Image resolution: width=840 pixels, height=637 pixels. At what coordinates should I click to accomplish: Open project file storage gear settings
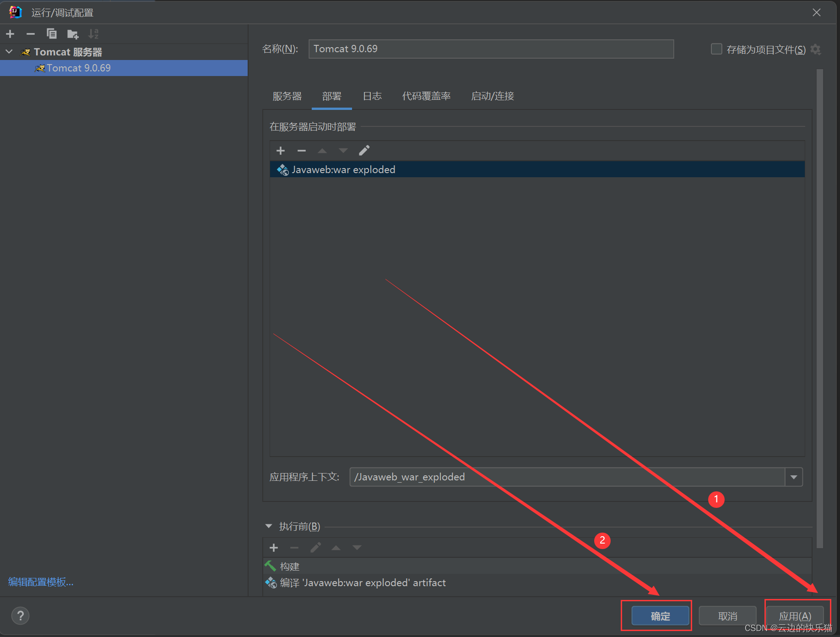click(816, 49)
